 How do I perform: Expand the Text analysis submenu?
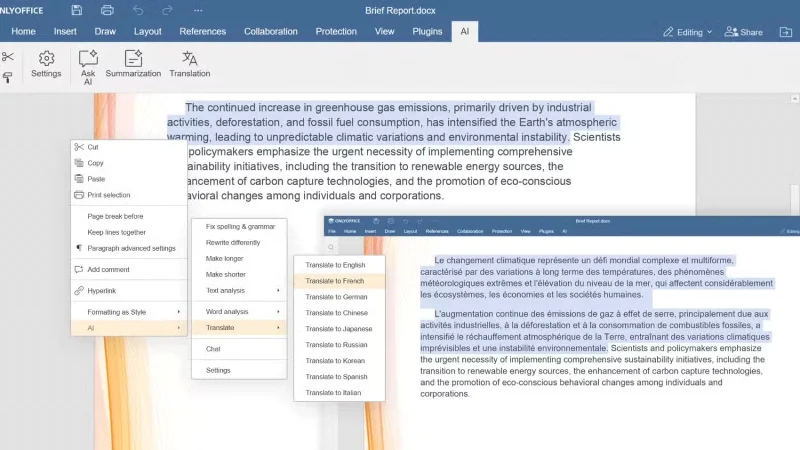click(x=239, y=290)
